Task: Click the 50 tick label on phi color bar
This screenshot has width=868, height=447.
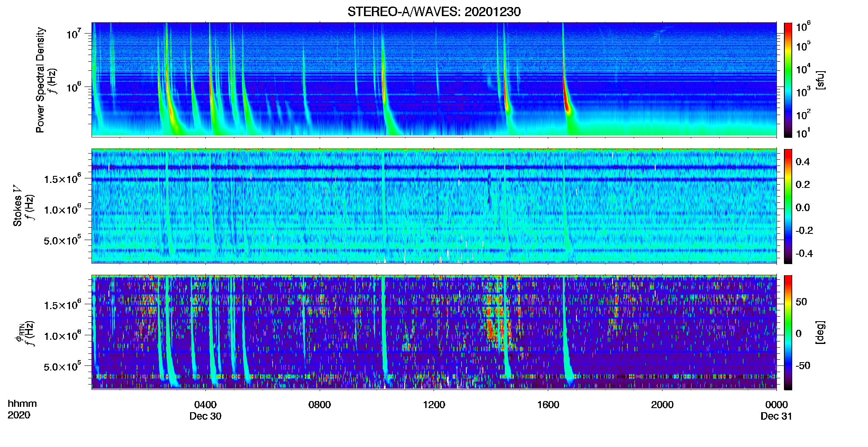Action: tap(801, 302)
